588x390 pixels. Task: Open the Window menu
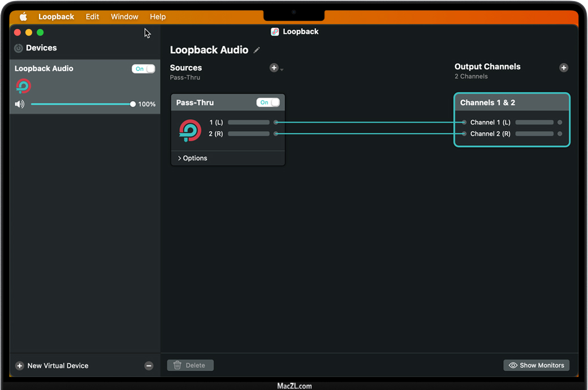(x=124, y=17)
